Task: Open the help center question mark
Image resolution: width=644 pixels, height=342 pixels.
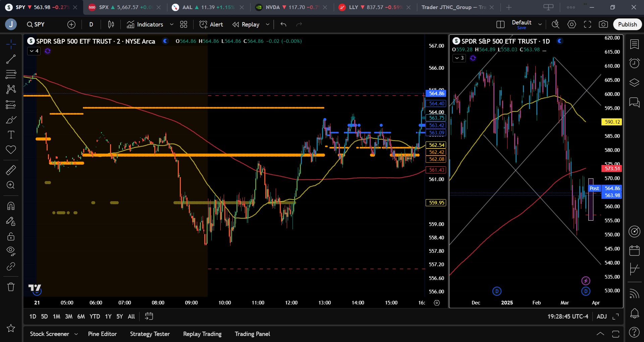Action: tap(634, 332)
